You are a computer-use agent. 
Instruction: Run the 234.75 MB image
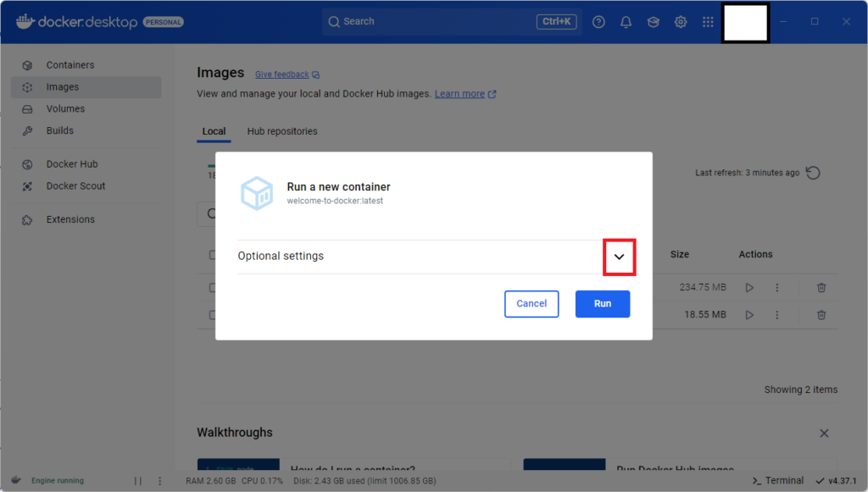click(749, 287)
